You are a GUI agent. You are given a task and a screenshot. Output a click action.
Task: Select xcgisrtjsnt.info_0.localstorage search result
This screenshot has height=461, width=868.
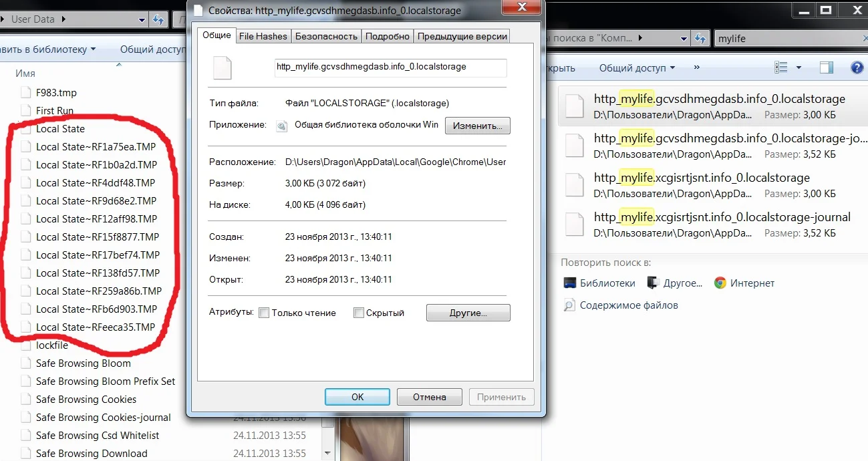pyautogui.click(x=712, y=186)
